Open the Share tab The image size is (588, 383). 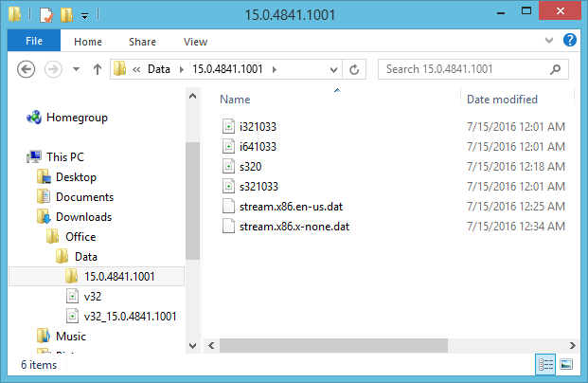coord(143,42)
